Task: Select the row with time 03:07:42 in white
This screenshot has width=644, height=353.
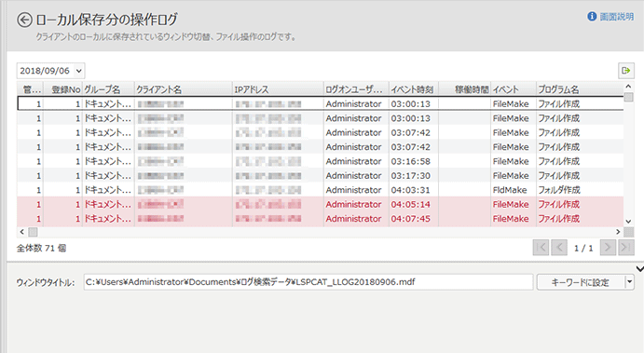Action: pyautogui.click(x=320, y=132)
